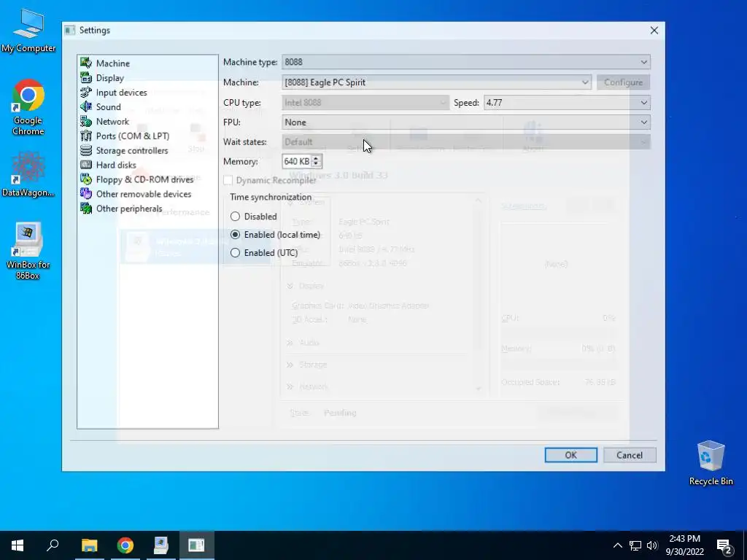Decrease memory with down stepper arrow
Screen dimensions: 747x560
click(316, 165)
